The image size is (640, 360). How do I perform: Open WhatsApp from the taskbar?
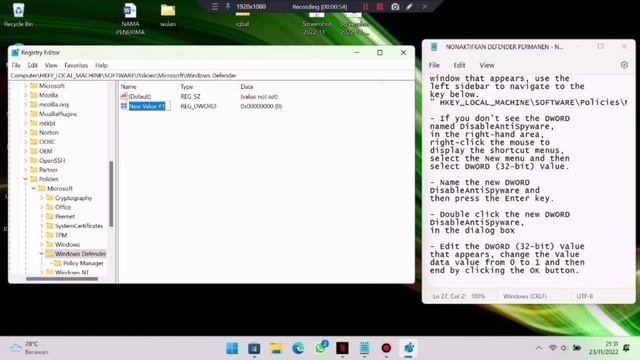point(321,347)
